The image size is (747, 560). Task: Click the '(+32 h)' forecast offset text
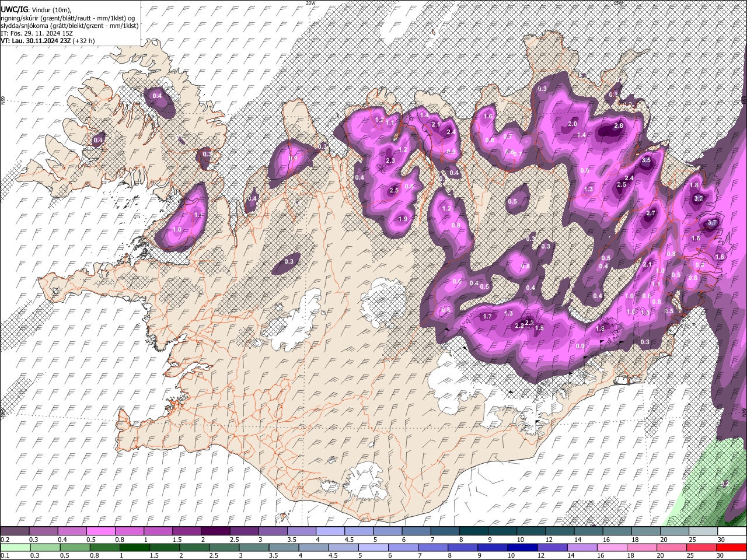pos(84,41)
